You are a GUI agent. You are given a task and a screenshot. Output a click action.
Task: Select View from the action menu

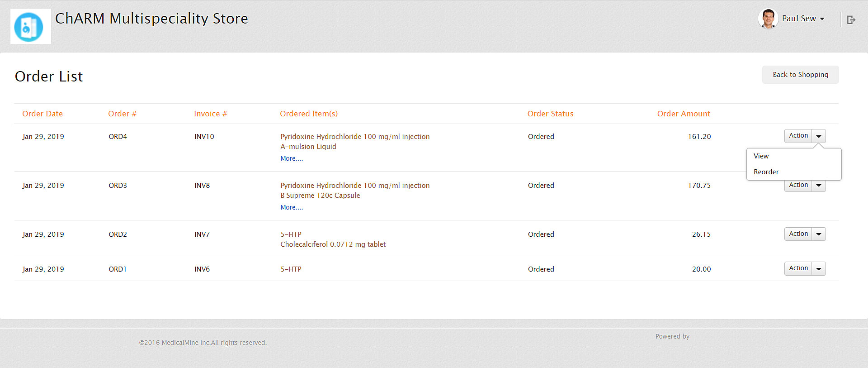pyautogui.click(x=761, y=156)
